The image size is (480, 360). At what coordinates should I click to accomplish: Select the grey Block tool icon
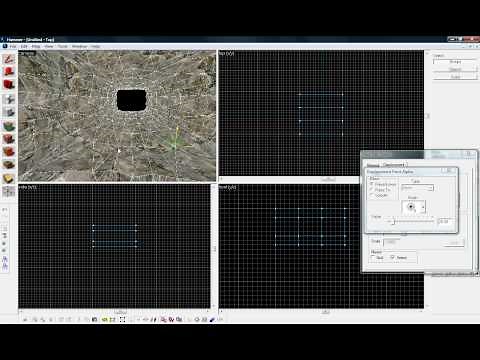(9, 112)
